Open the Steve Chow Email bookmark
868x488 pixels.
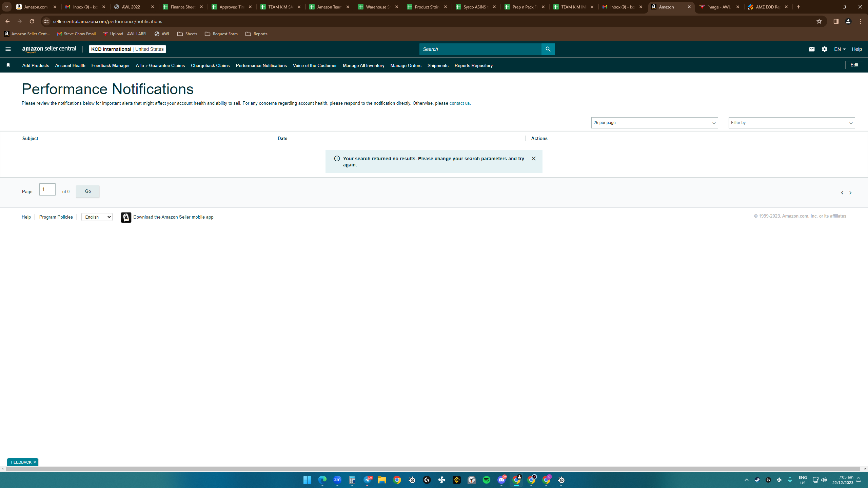point(76,34)
